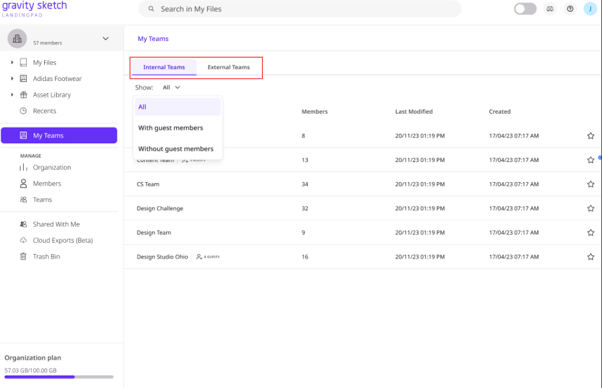The width and height of the screenshot is (602, 388).
Task: Star the CS Team row
Action: (590, 184)
